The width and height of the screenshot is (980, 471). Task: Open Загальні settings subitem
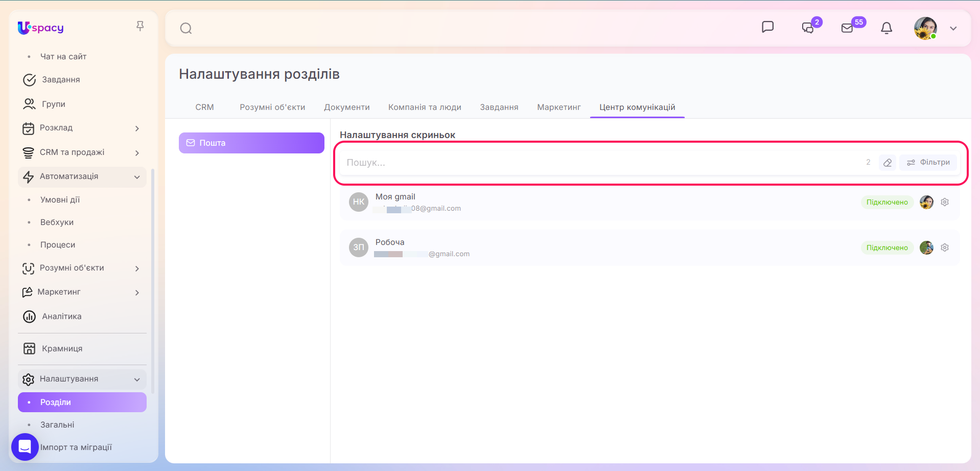tap(57, 424)
